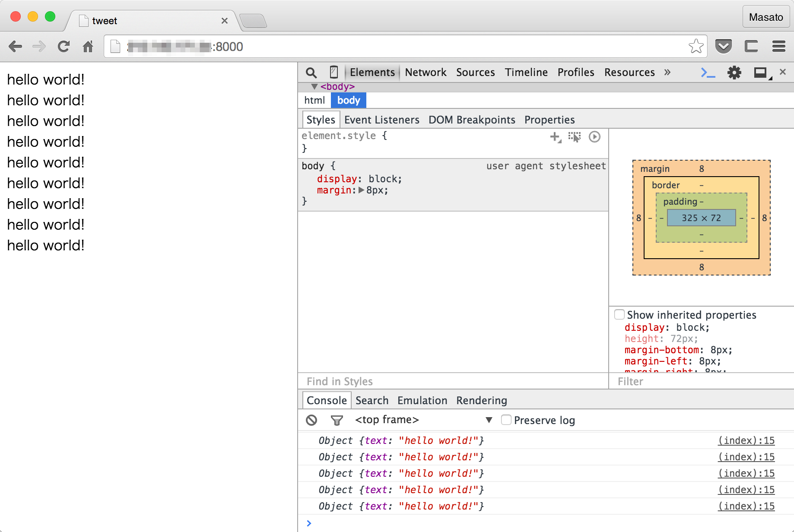794x532 pixels.
Task: Select the Styles sidebar tab
Action: [x=321, y=120]
